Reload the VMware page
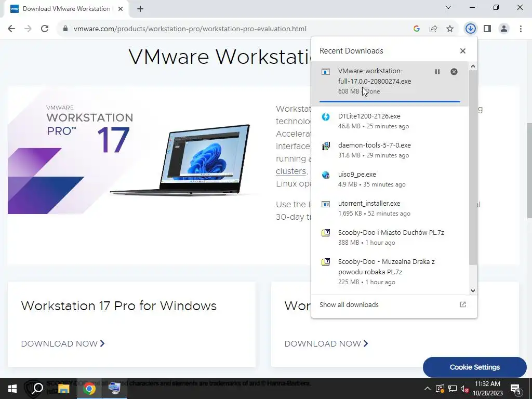The width and height of the screenshot is (532, 399). pyautogui.click(x=45, y=29)
